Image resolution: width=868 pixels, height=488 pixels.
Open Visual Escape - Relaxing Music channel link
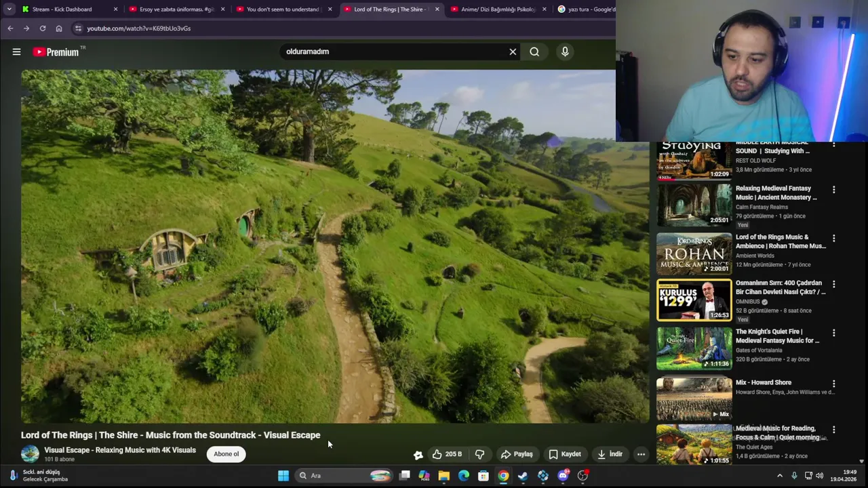tap(120, 450)
